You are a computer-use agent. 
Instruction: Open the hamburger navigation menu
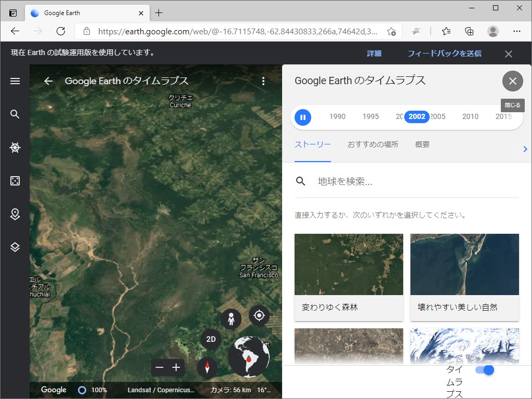pos(15,81)
